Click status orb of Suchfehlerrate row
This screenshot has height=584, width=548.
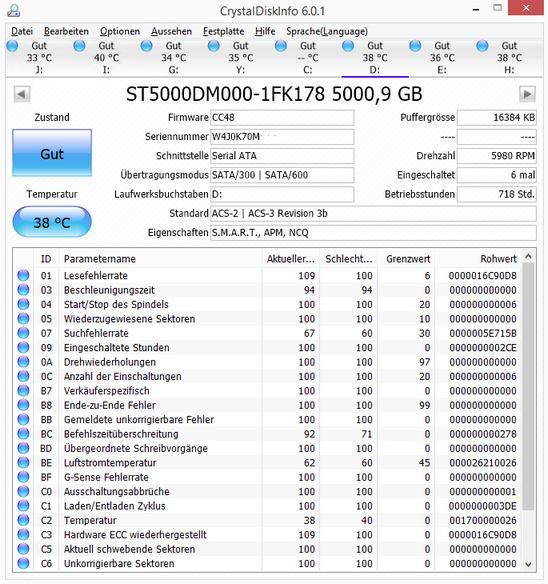coord(23,333)
